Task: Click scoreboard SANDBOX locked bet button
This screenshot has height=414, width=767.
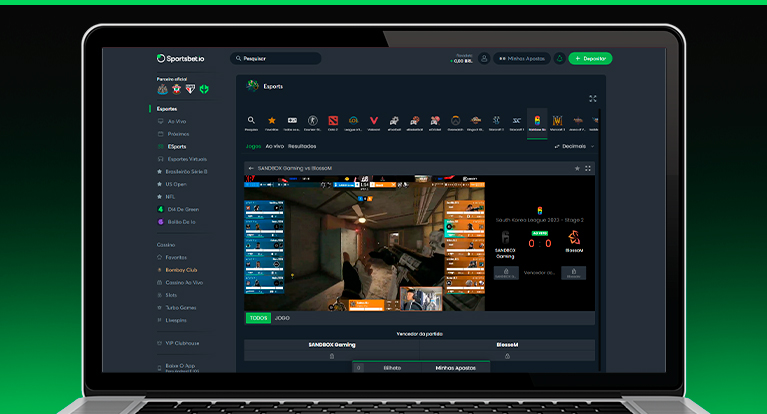Action: 506,273
